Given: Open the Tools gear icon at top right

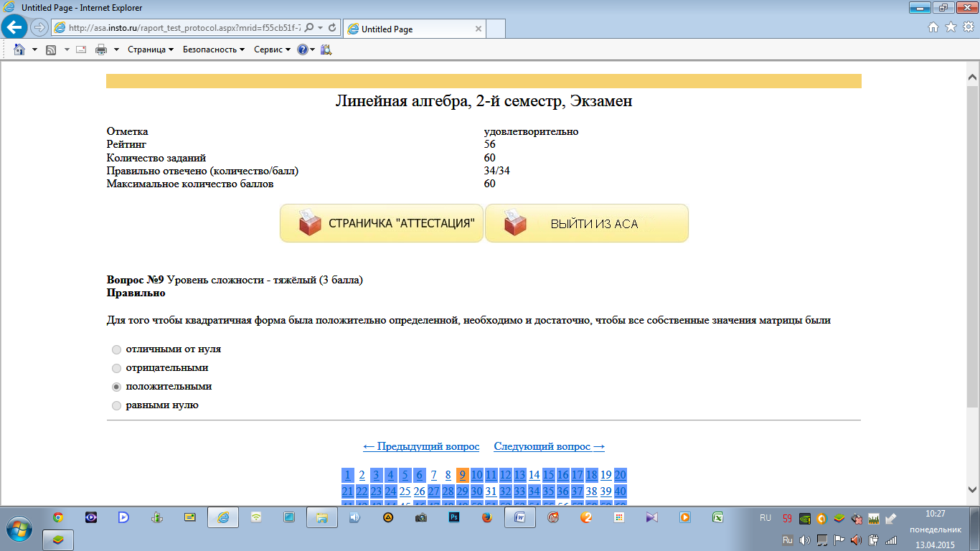Looking at the screenshot, I should [x=968, y=27].
